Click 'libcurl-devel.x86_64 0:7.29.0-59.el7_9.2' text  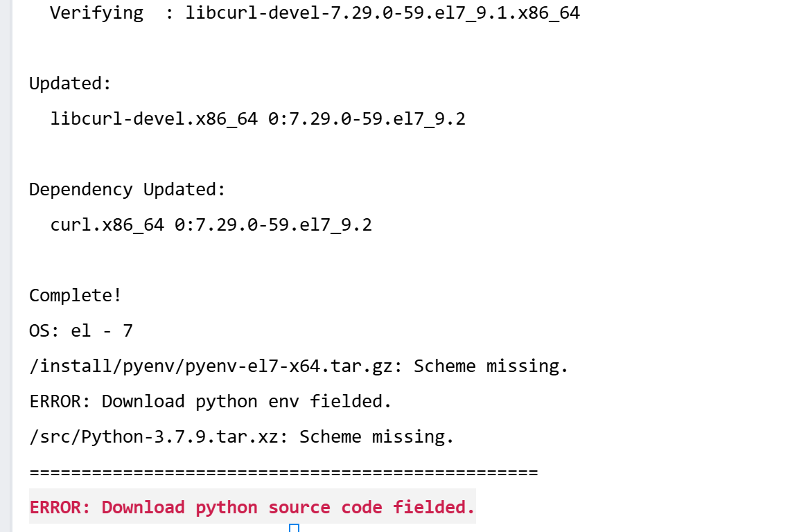[258, 119]
